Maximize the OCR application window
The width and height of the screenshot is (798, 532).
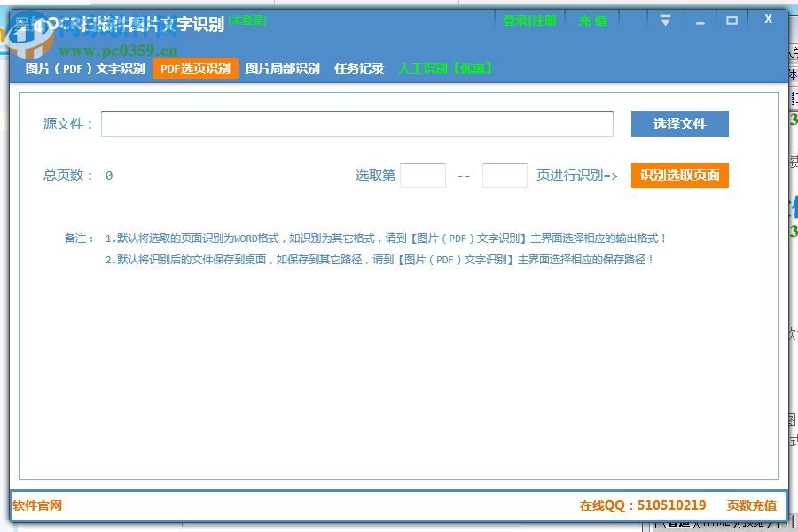click(x=733, y=19)
